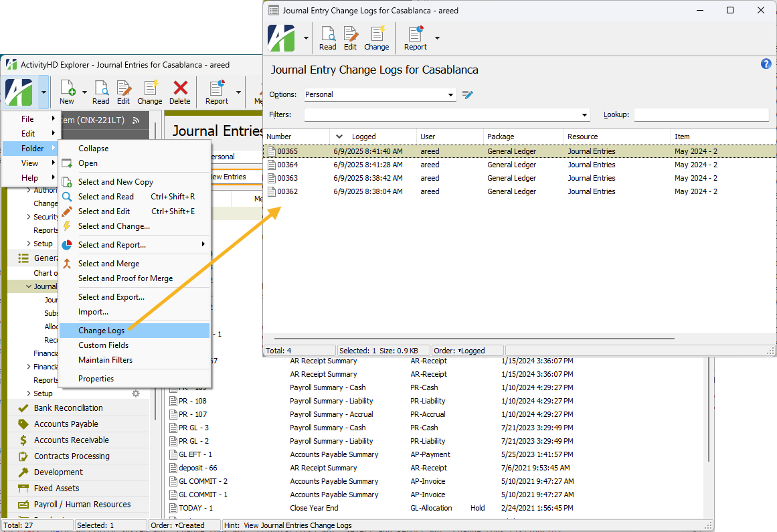Click the Item column header
Viewport: 777px width, 532px height.
coord(723,137)
